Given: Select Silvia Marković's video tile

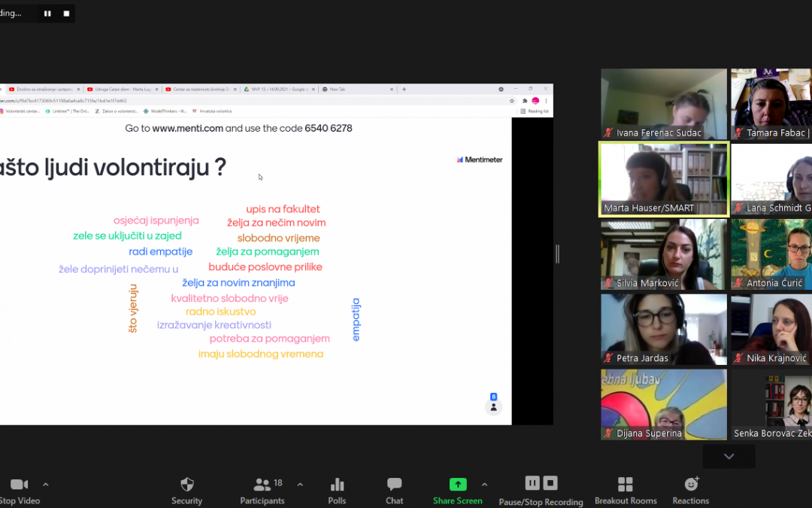Looking at the screenshot, I should coord(664,254).
